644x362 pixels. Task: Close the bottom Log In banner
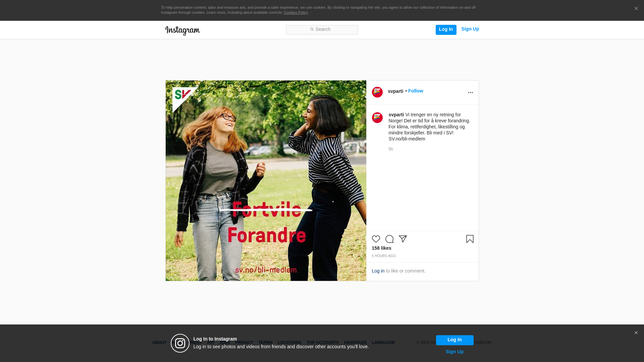tap(636, 333)
